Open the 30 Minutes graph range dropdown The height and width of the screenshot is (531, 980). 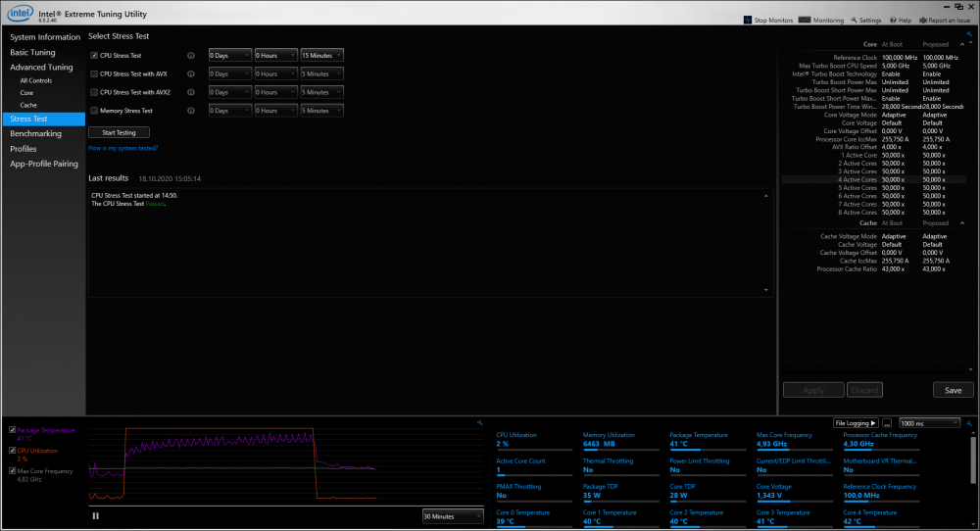point(452,515)
